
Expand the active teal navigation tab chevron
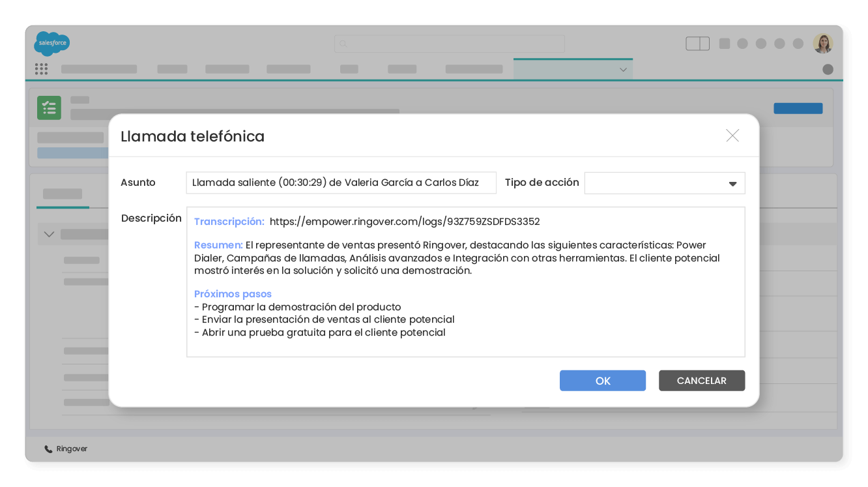[x=623, y=68]
